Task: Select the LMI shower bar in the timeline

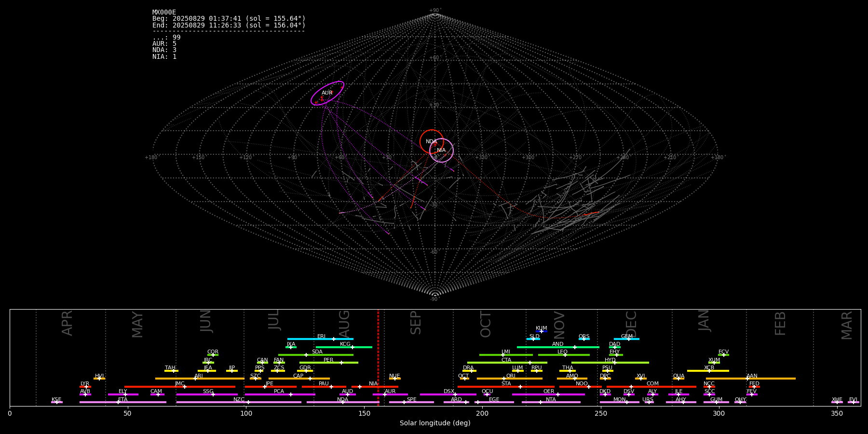Action: pos(506,355)
